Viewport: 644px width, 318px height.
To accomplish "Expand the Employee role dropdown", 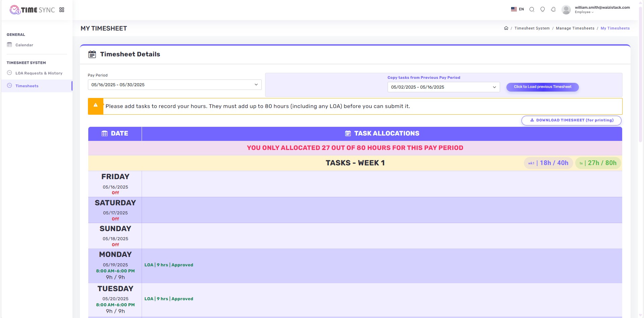I will pos(583,12).
